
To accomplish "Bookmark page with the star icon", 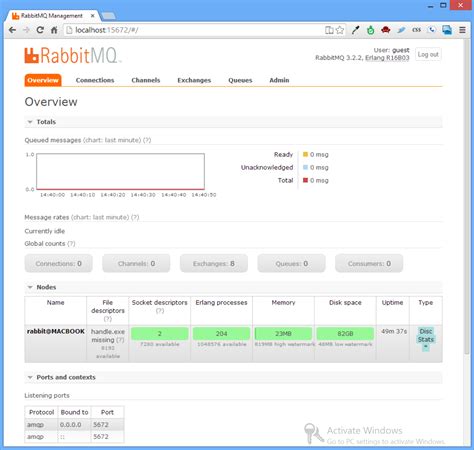I will point(340,30).
